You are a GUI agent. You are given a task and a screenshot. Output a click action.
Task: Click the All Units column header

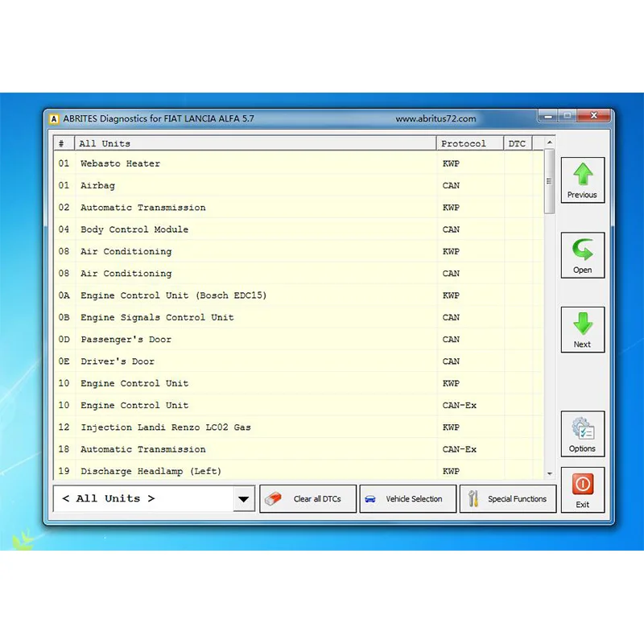tap(255, 143)
